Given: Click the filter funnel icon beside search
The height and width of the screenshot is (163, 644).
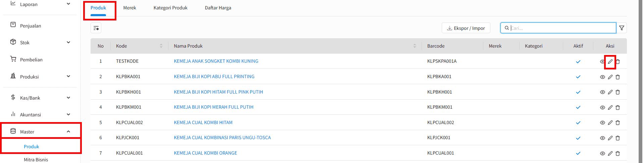Looking at the screenshot, I should [x=622, y=28].
